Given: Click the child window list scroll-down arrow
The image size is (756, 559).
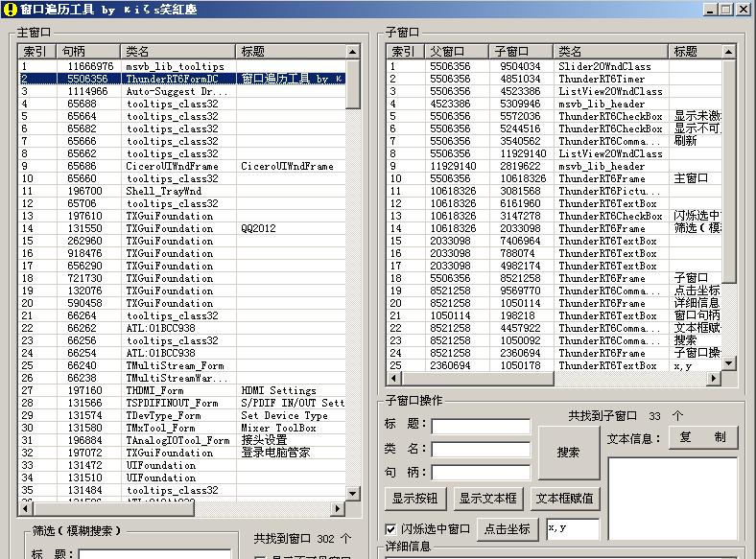Looking at the screenshot, I should 728,363.
